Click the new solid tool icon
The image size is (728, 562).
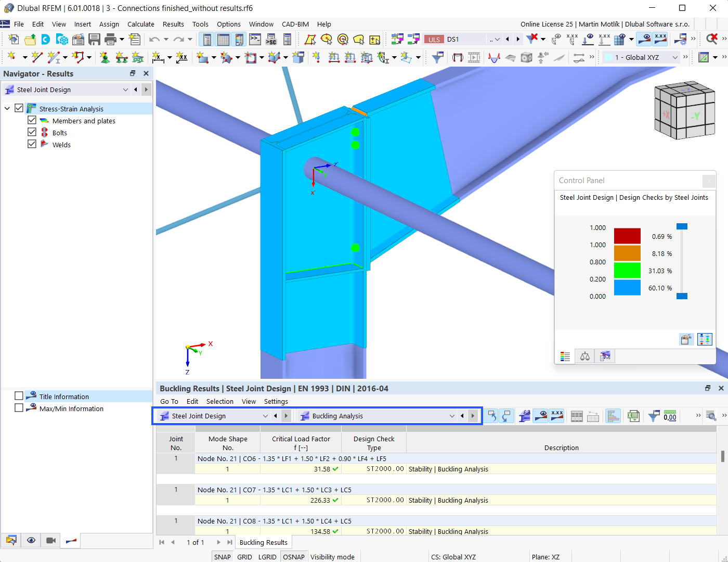274,57
